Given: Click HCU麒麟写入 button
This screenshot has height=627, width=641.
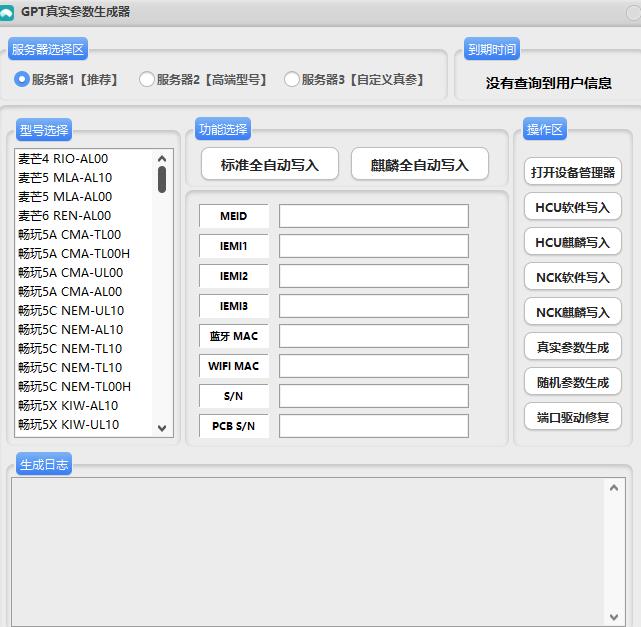Looking at the screenshot, I should [573, 242].
